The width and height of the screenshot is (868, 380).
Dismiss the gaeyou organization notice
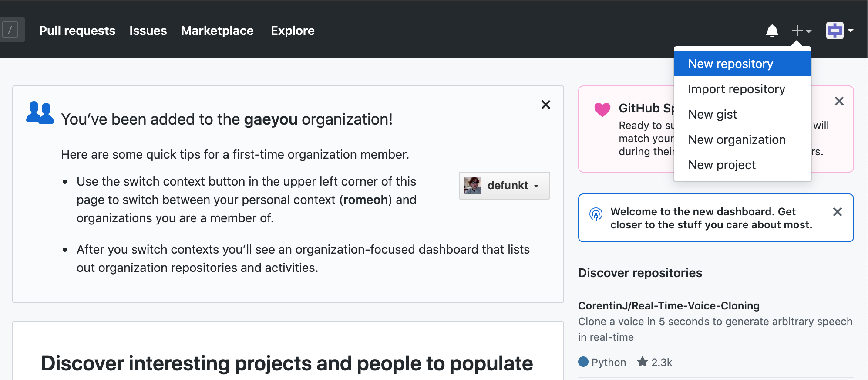(x=546, y=105)
